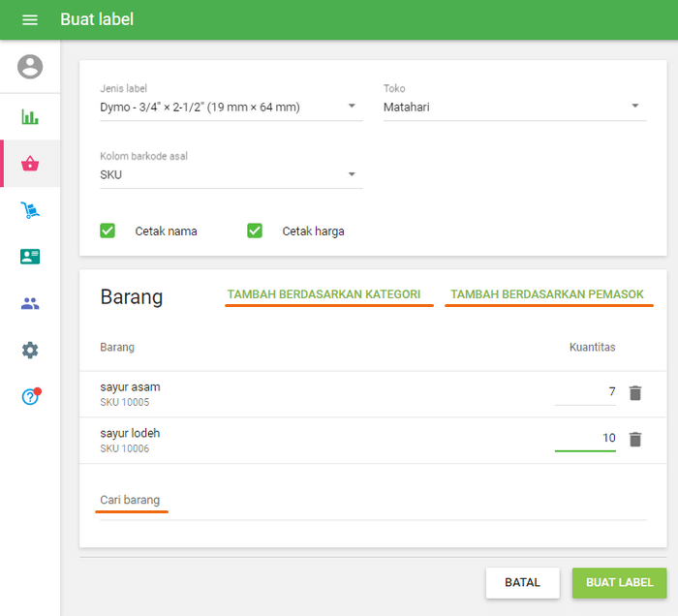Open the settings gear icon

[x=30, y=350]
